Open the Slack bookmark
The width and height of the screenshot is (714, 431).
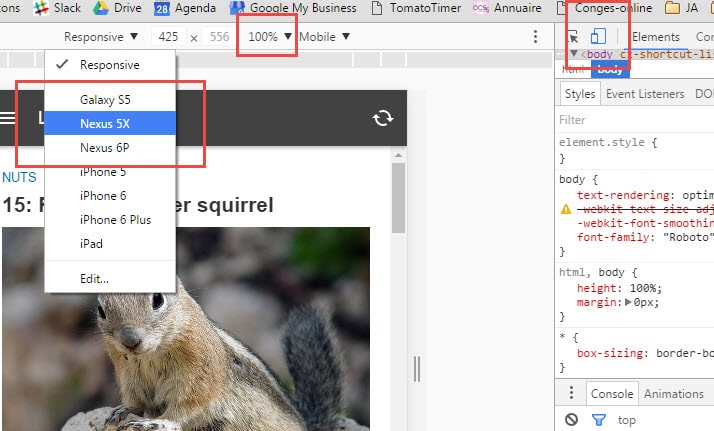coord(56,8)
